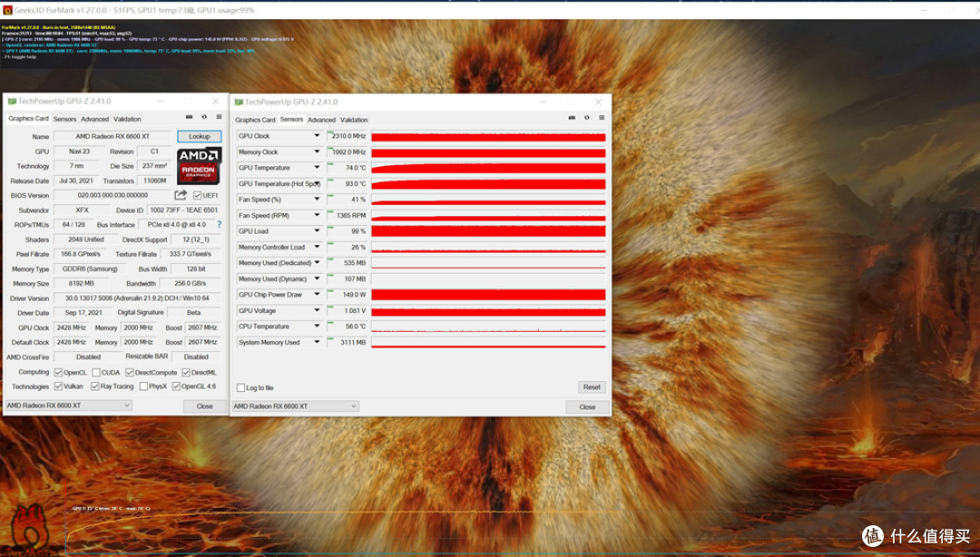
Task: Take a screenshot via camera icon in Graphics Card window
Action: [189, 117]
